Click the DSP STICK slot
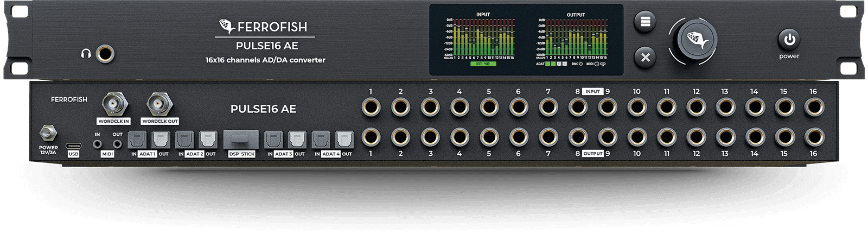 tap(241, 140)
